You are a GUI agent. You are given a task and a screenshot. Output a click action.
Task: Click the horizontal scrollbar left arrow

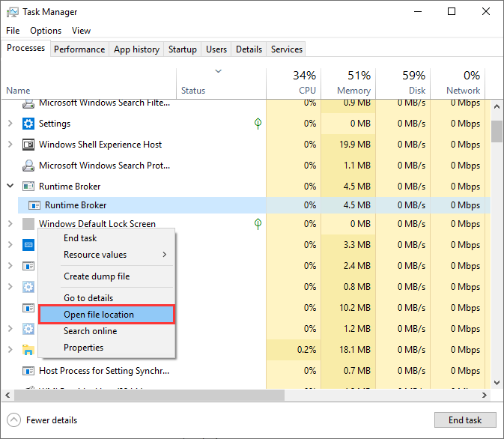click(7, 396)
